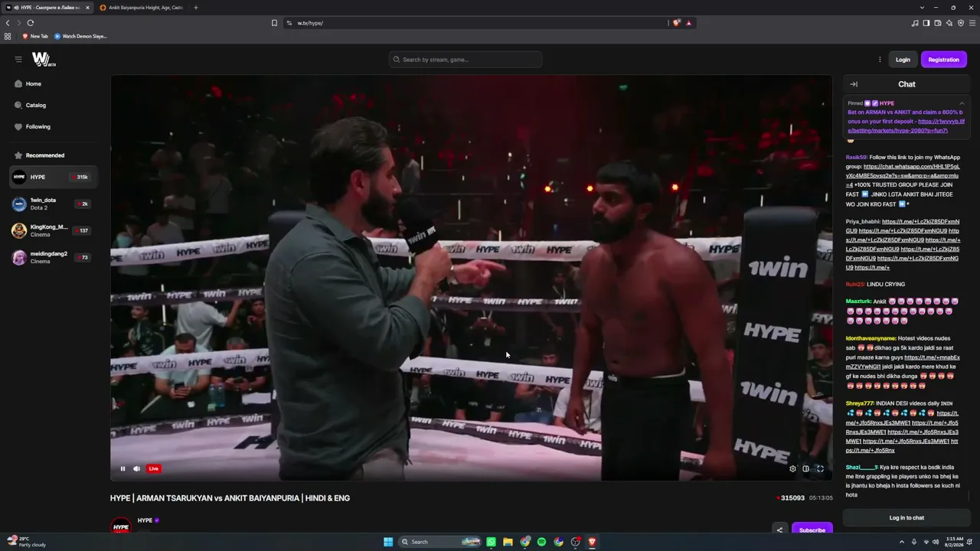This screenshot has width=980, height=551.
Task: Open the Watch Demon Slayer bookmark
Action: pyautogui.click(x=80, y=36)
